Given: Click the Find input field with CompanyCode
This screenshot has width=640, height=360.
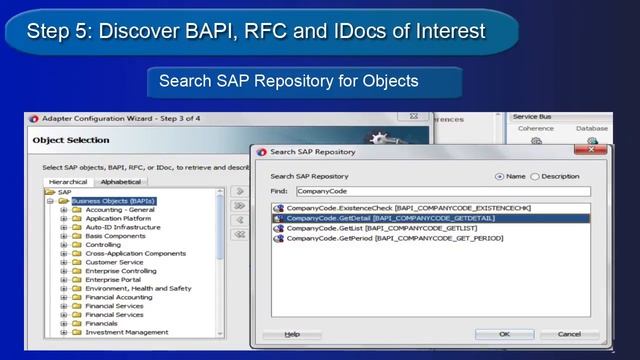Looking at the screenshot, I should (443, 191).
